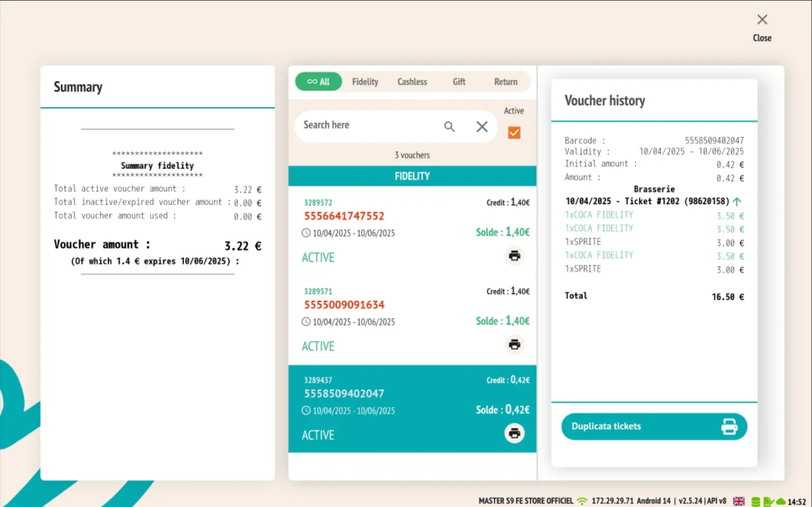Viewport: 812px width, 507px height.
Task: Click Total inactive/expired voucher amount line
Action: pos(158,202)
